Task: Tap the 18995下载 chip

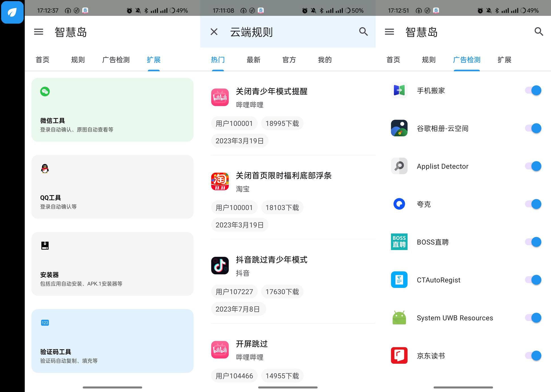Action: pyautogui.click(x=282, y=123)
